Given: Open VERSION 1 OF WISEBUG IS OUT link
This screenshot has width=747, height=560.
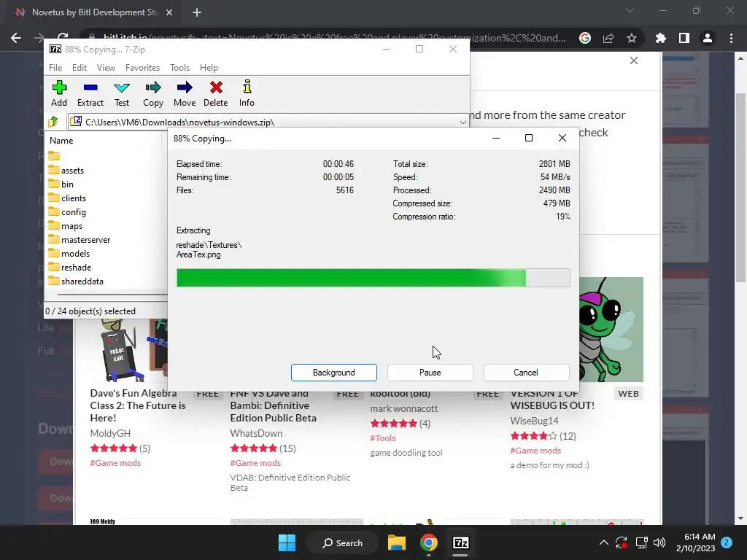Looking at the screenshot, I should [552, 399].
